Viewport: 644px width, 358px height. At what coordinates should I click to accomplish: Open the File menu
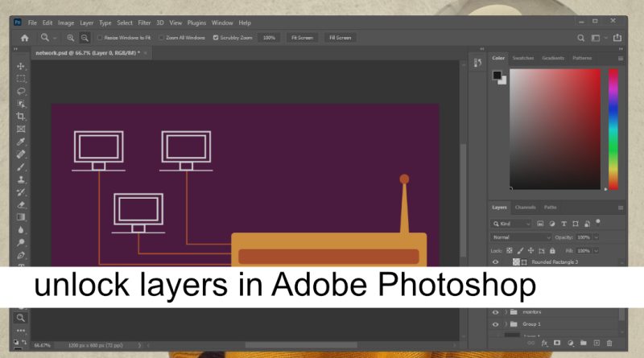point(32,23)
